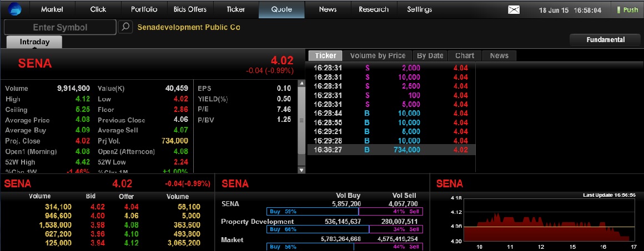Viewport: 644px width, 251px height.
Task: Click the P/E value 7.46
Action: tap(284, 110)
